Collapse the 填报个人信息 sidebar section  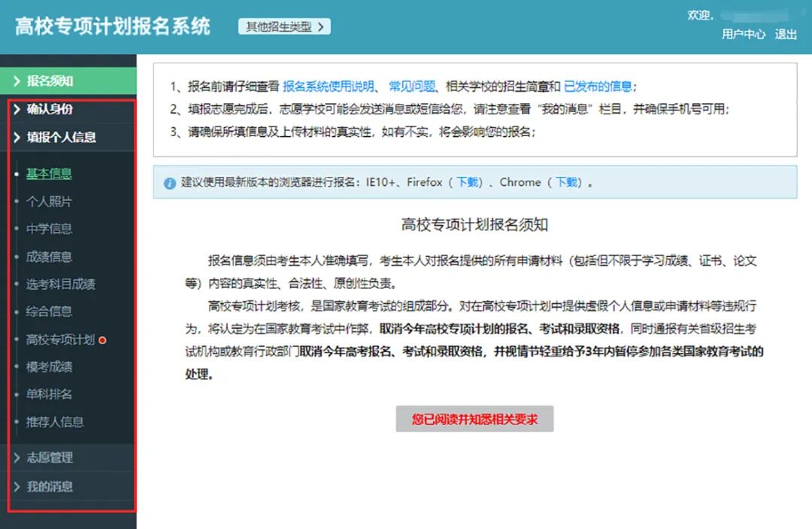(61, 138)
